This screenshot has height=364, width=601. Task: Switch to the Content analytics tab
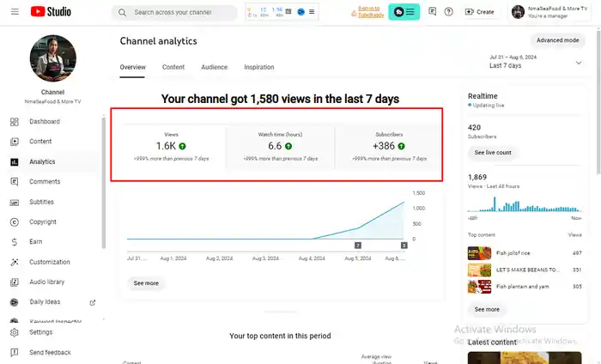(173, 67)
